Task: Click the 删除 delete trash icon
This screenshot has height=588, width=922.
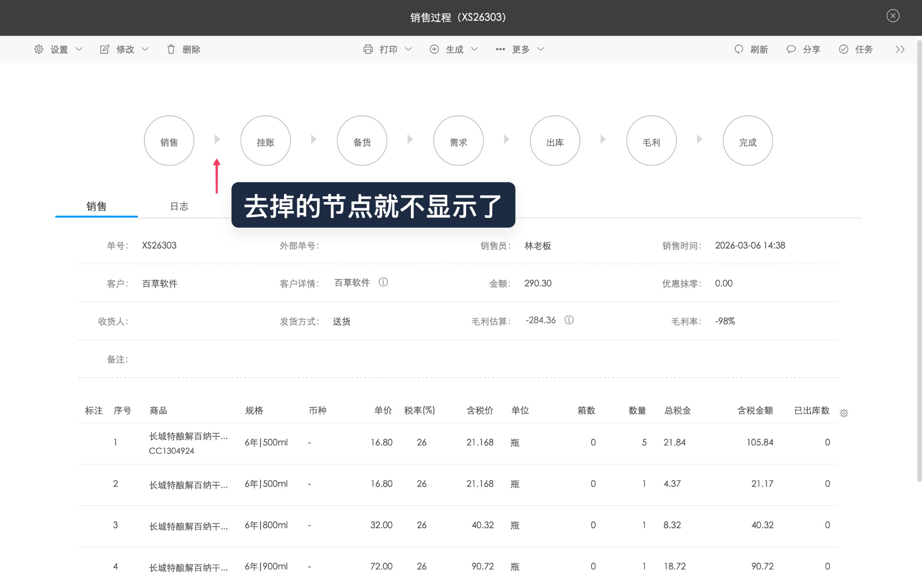Action: [x=171, y=49]
